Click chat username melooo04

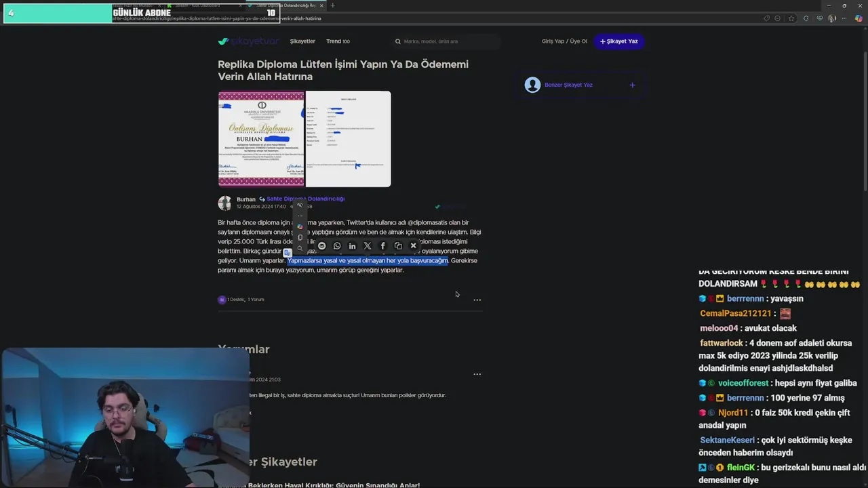pos(719,328)
